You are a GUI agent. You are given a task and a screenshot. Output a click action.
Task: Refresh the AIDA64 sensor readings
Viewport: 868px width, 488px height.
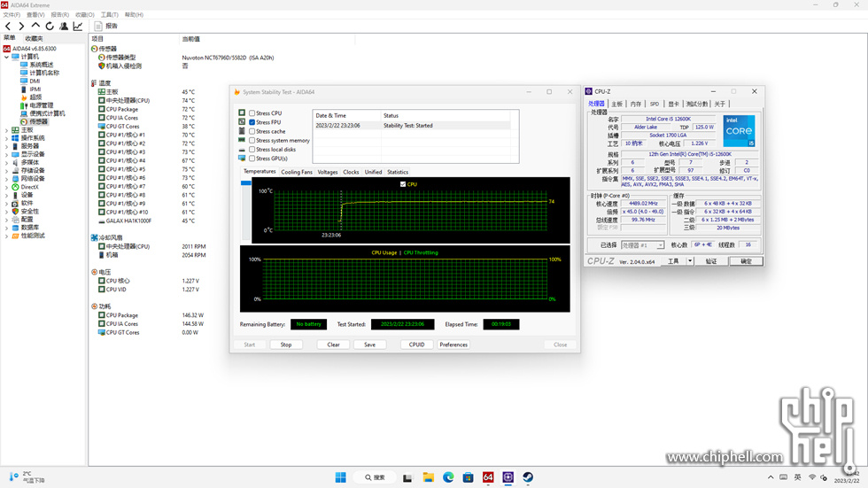tap(50, 26)
